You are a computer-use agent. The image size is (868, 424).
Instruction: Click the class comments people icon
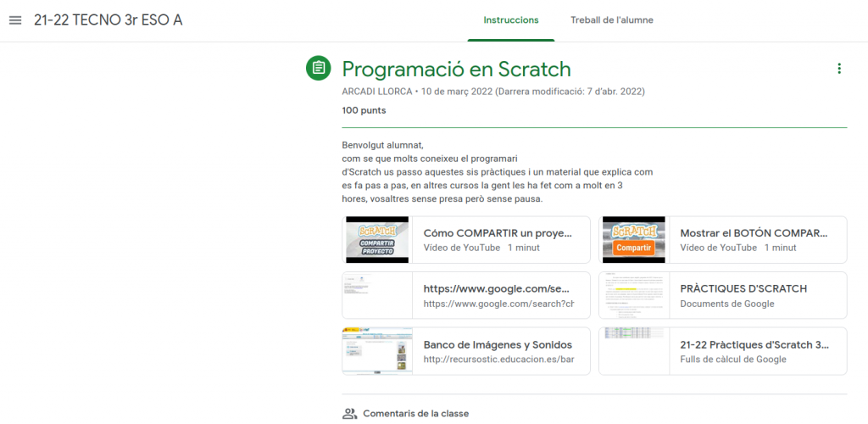(349, 414)
